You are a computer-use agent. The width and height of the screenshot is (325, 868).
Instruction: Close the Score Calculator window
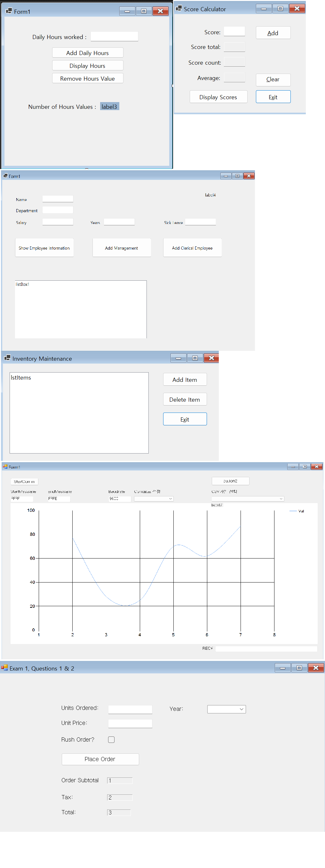tap(297, 9)
